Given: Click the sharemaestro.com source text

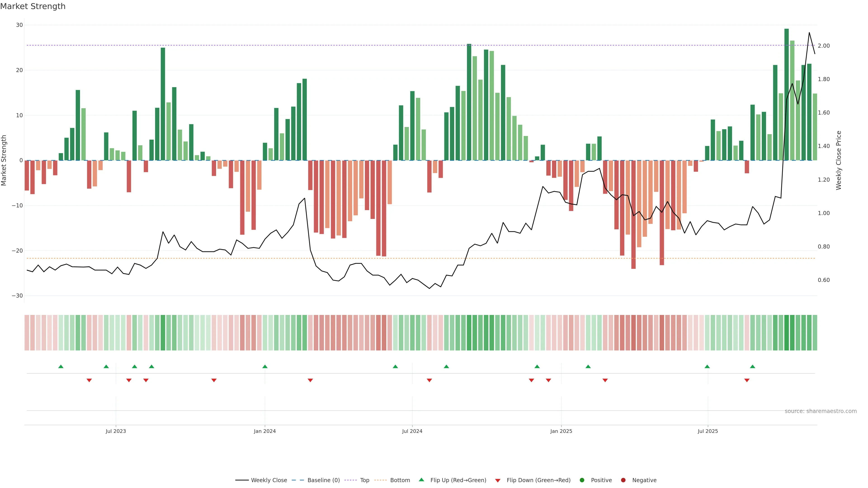Looking at the screenshot, I should click(x=821, y=411).
